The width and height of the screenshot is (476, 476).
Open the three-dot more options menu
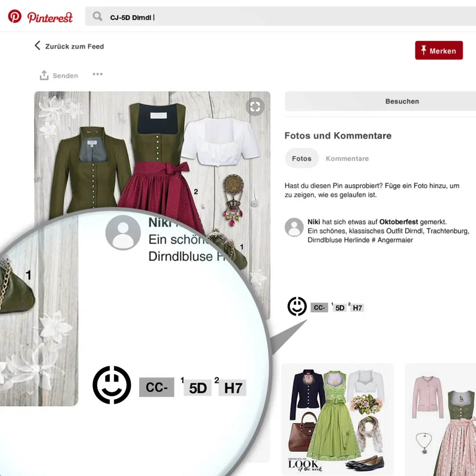pyautogui.click(x=98, y=74)
